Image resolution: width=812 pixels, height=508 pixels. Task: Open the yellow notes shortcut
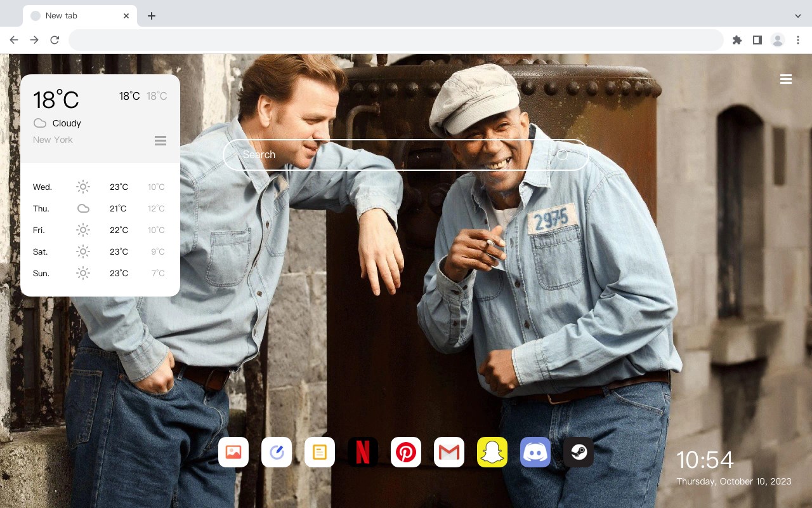(320, 452)
